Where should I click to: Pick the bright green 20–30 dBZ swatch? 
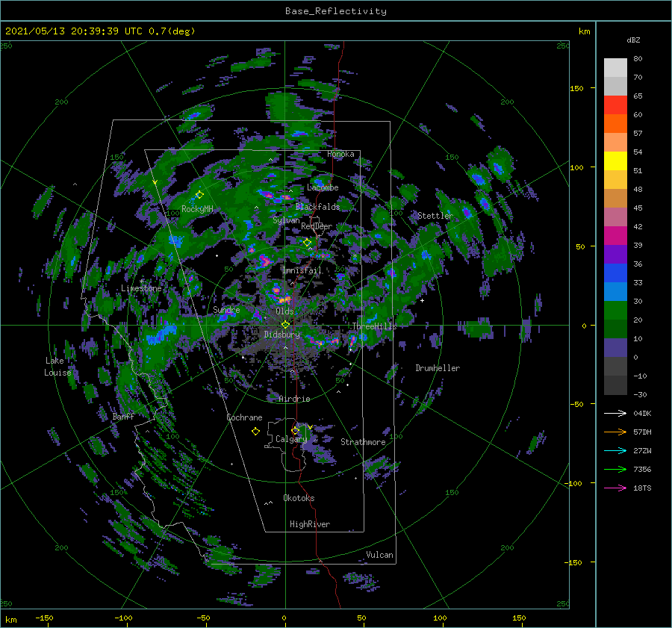(x=615, y=311)
